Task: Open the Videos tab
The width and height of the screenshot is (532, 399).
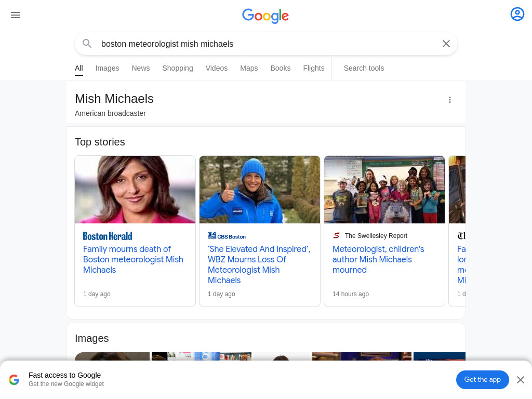Action: pyautogui.click(x=217, y=68)
